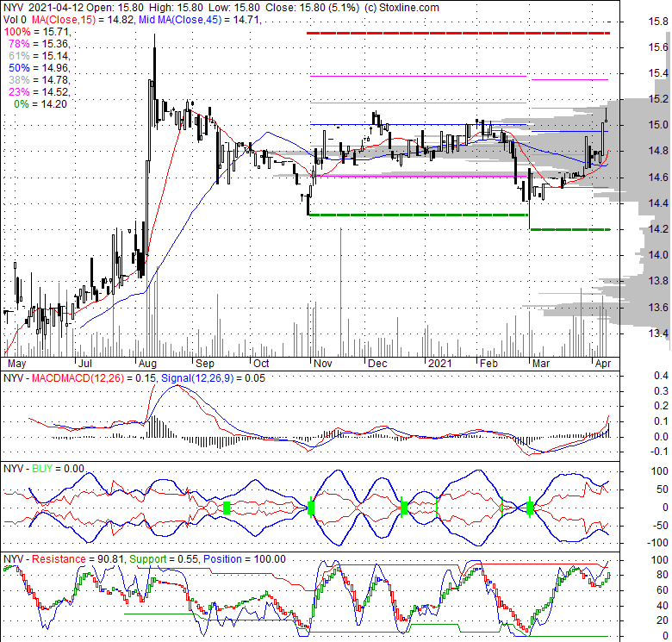
Task: Click the 100% = 15.71 Fibonacci label
Action: click(x=36, y=32)
